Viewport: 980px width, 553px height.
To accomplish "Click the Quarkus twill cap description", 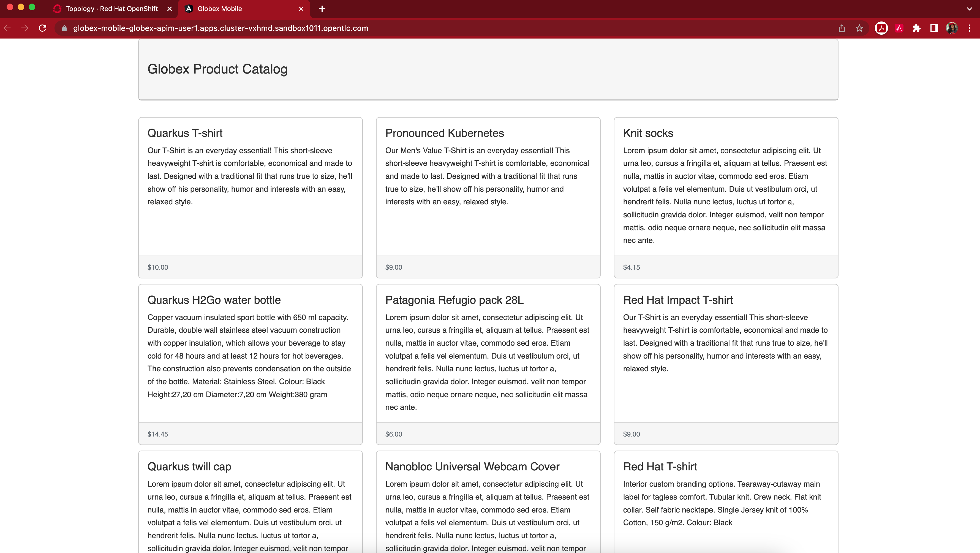I will pos(250,516).
